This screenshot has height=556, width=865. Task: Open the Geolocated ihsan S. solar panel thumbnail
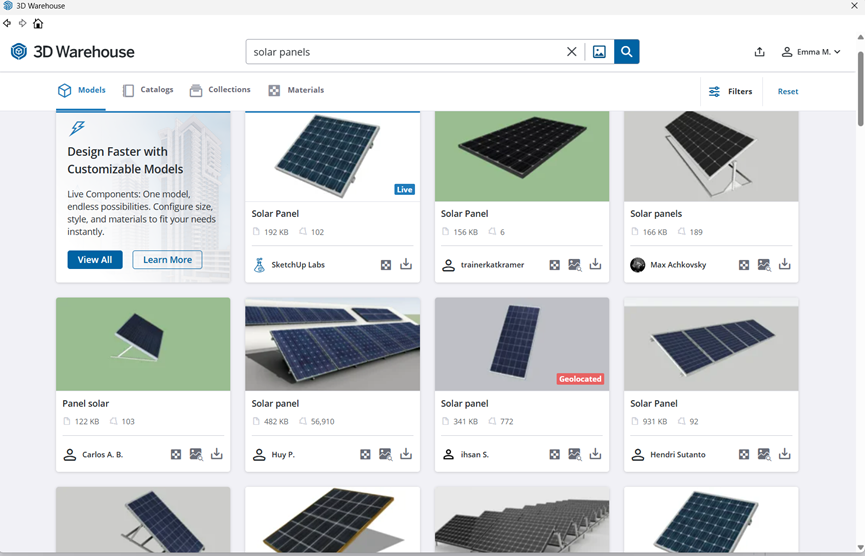pyautogui.click(x=521, y=343)
